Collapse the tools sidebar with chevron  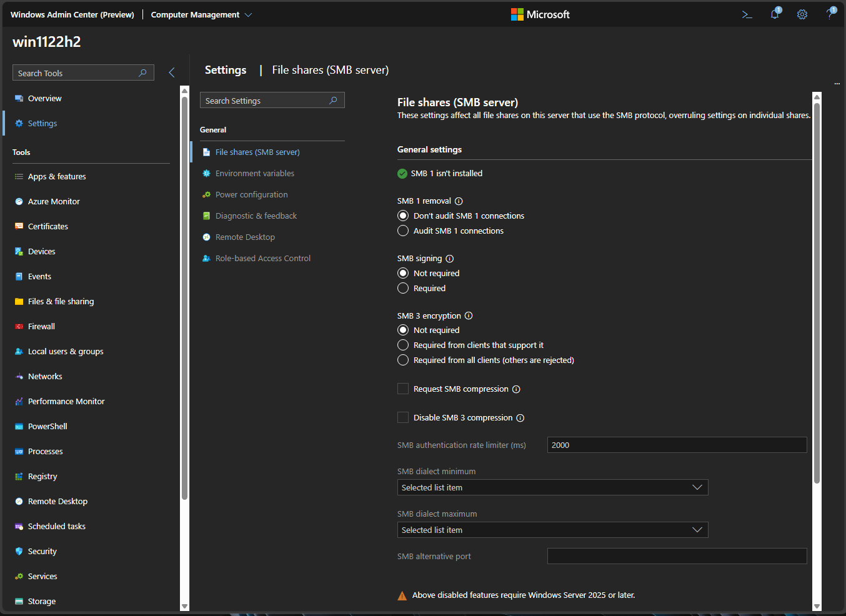coord(172,72)
